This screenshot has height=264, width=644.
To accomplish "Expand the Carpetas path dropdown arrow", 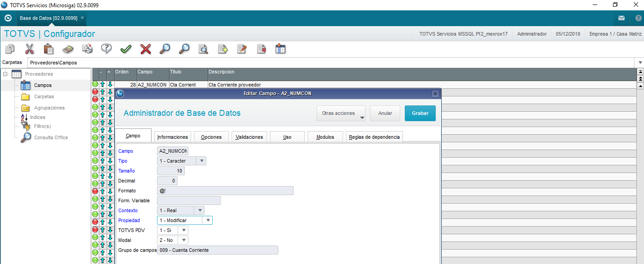I will point(640,63).
